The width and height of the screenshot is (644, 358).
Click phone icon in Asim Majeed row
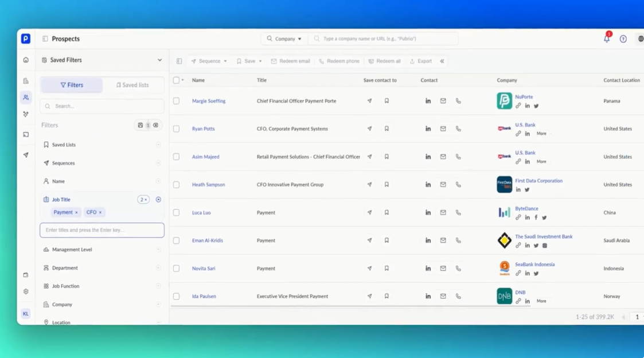click(x=458, y=157)
